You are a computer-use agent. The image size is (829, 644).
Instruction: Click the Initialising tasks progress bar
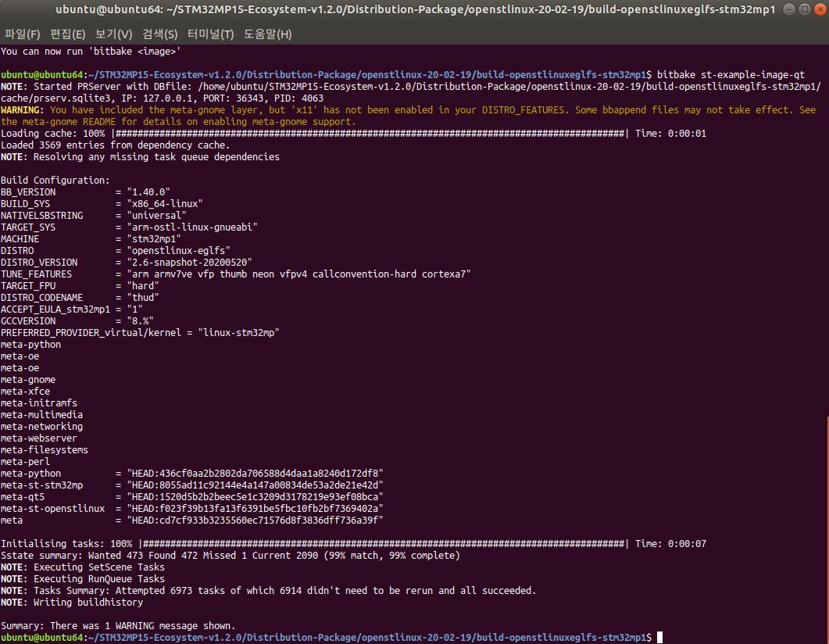(x=384, y=543)
